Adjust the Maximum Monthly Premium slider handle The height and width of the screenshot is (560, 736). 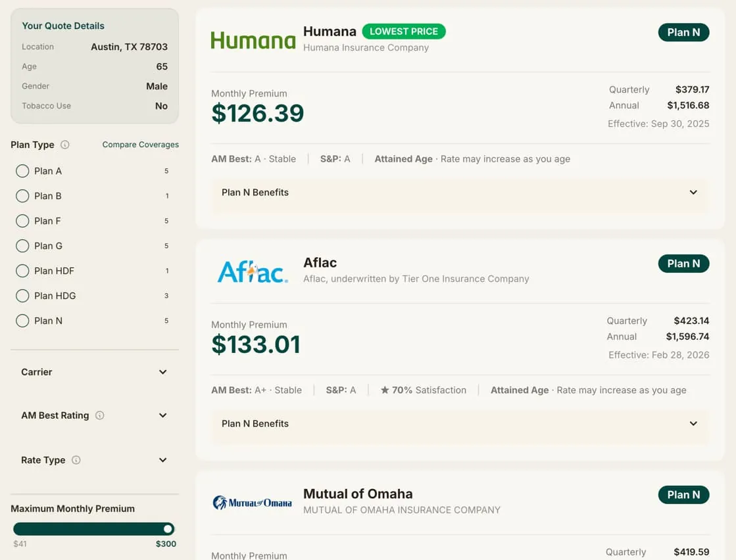[x=168, y=529]
